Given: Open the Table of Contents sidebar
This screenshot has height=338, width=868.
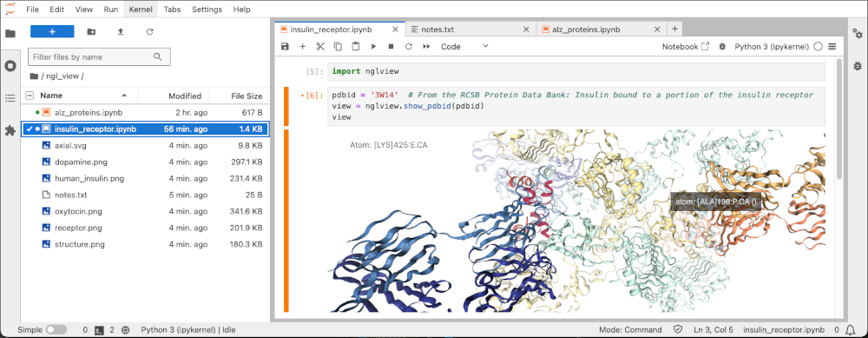Looking at the screenshot, I should (x=10, y=98).
